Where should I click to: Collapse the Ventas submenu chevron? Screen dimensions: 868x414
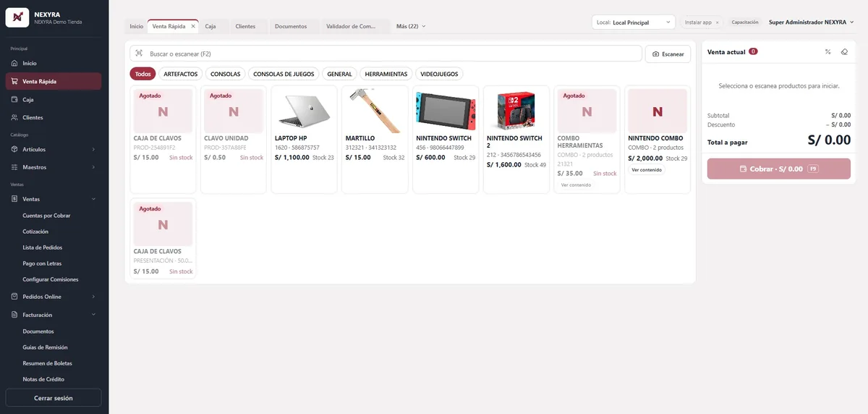click(x=93, y=198)
